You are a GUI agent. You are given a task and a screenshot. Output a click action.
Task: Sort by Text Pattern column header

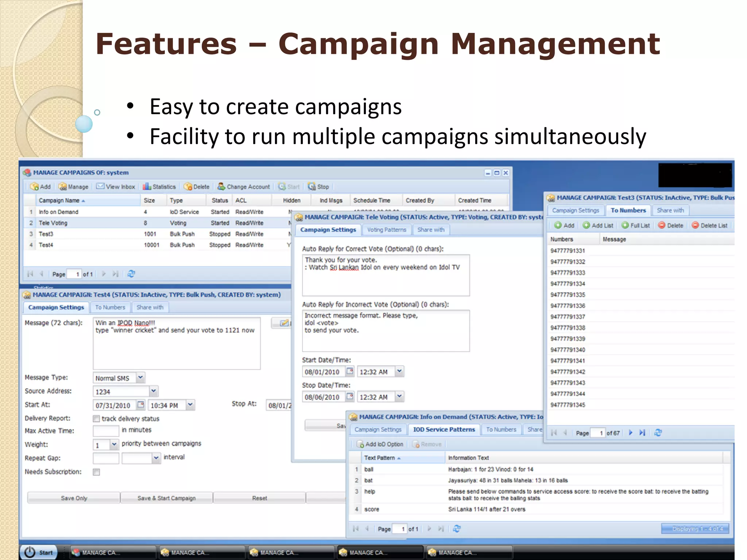pyautogui.click(x=403, y=458)
